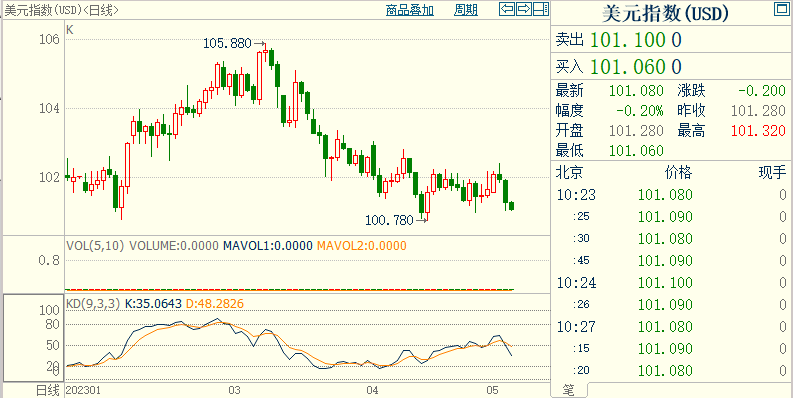
Task: Select the 10:24 tick row priced 101.100
Action: 672,282
